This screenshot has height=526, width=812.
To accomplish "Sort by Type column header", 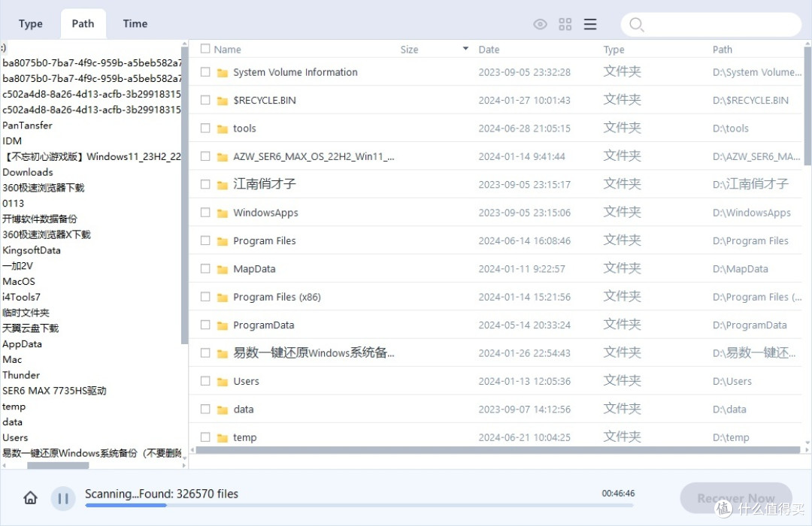I will [614, 49].
